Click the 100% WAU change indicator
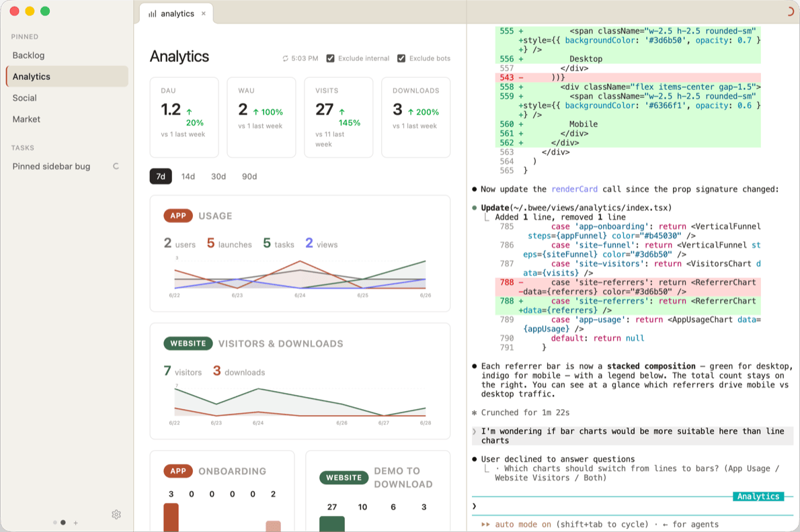This screenshot has width=800, height=532. coord(268,112)
